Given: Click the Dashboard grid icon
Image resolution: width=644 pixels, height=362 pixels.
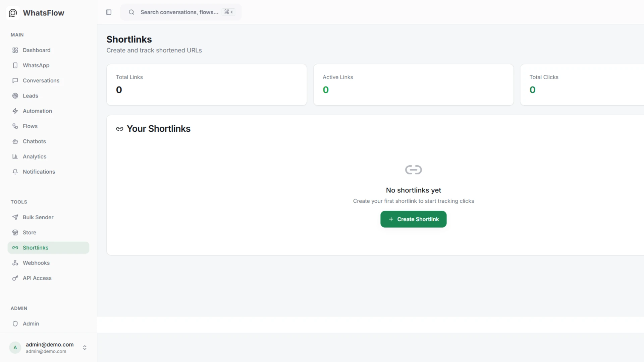Looking at the screenshot, I should pos(15,50).
